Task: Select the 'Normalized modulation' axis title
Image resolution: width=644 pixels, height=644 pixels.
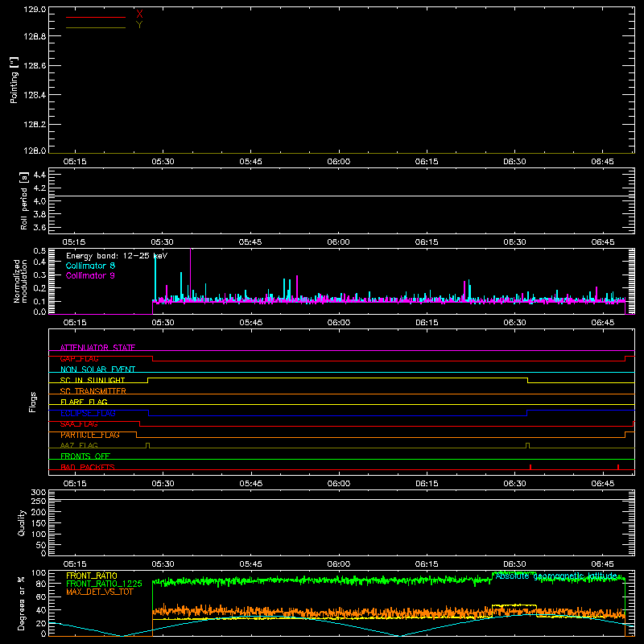Action: click(20, 281)
